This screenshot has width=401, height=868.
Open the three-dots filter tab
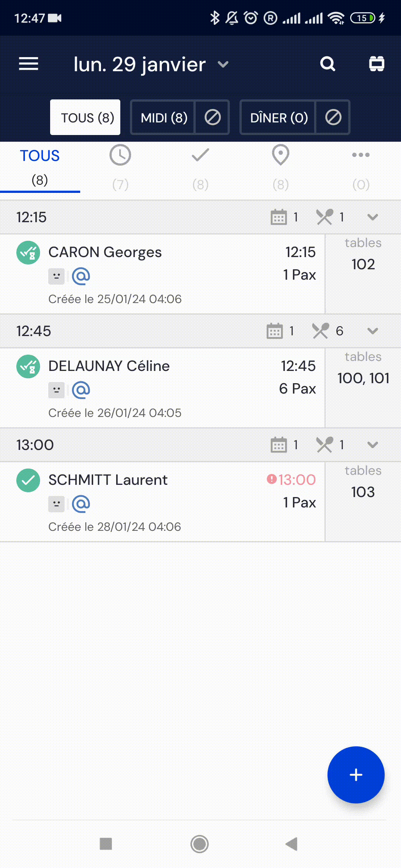coord(361,168)
